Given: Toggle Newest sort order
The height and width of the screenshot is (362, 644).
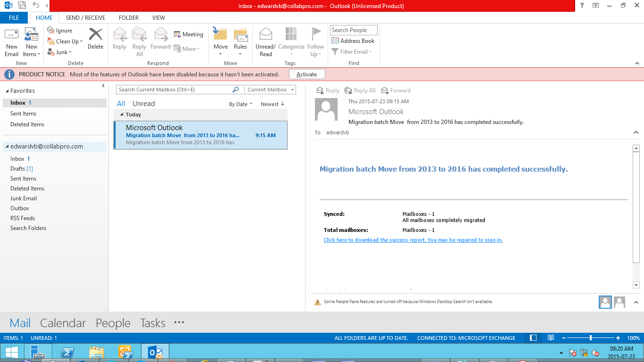Looking at the screenshot, I should point(272,104).
